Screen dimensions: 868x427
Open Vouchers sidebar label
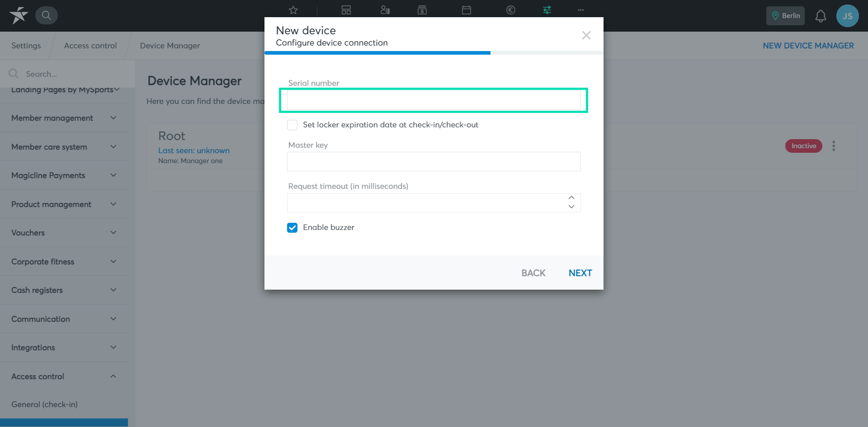click(28, 233)
